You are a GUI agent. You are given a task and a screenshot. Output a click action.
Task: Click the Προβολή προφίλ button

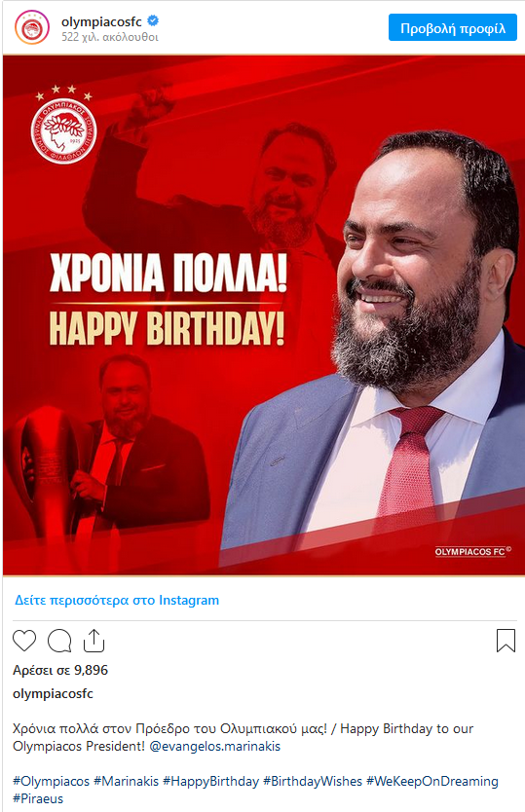453,28
